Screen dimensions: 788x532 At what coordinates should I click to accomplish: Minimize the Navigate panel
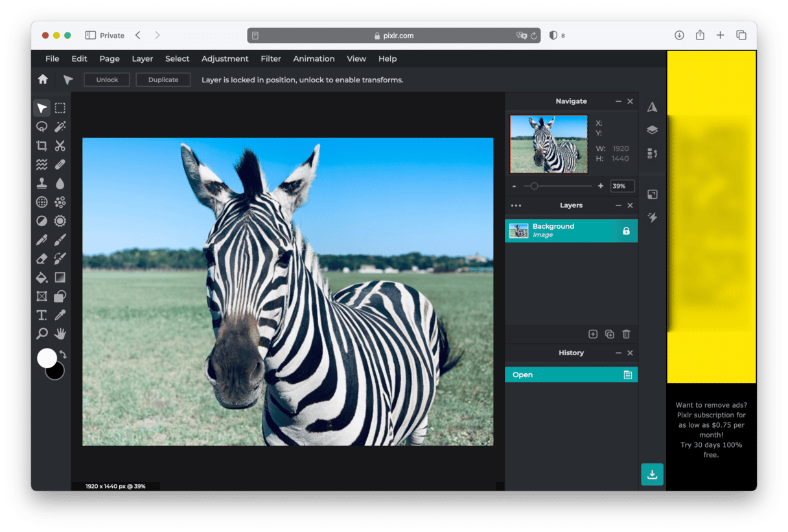pos(618,101)
